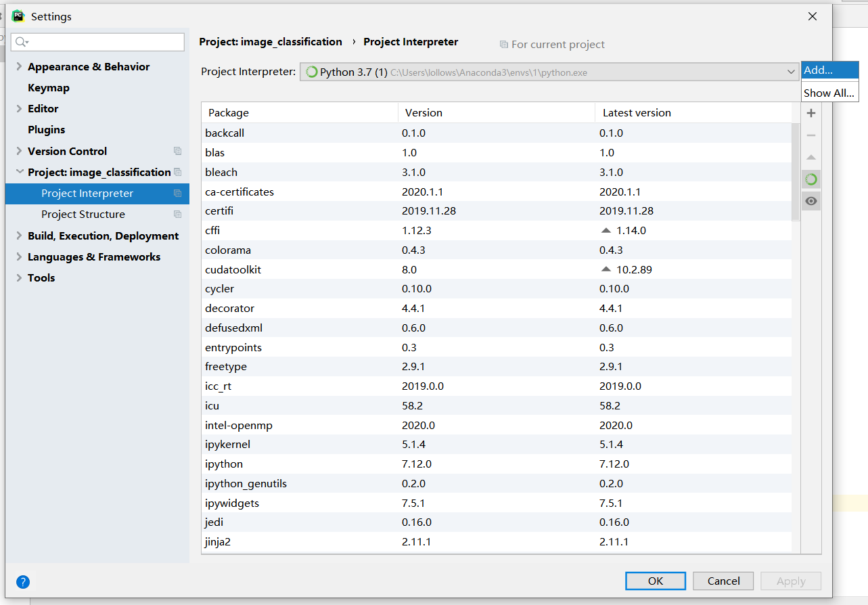Expand the Tools settings node
This screenshot has height=605, width=868.
(x=19, y=277)
